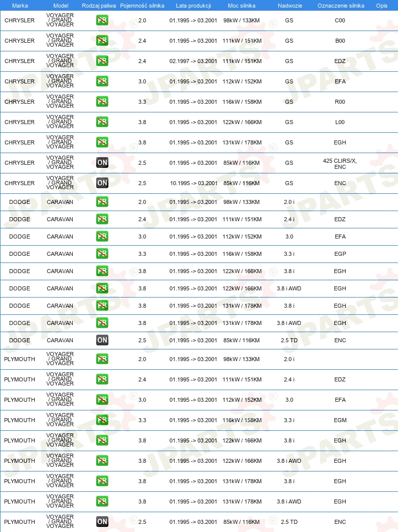Click the Rodzaj paliwa column header
The width and height of the screenshot is (398, 532).
point(99,6)
